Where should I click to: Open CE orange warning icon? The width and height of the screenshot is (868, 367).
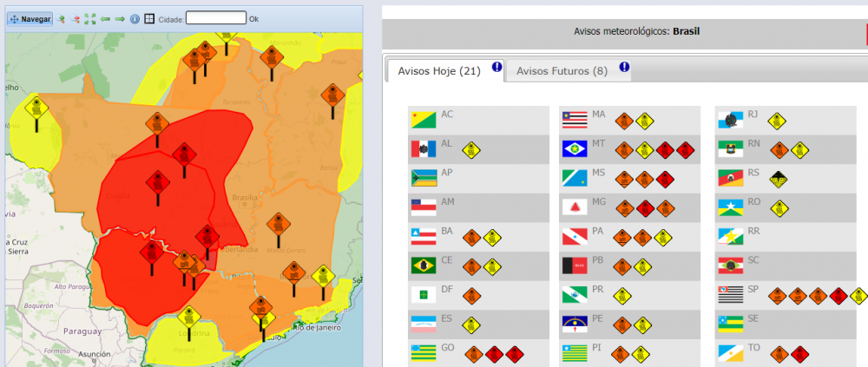pos(471,267)
